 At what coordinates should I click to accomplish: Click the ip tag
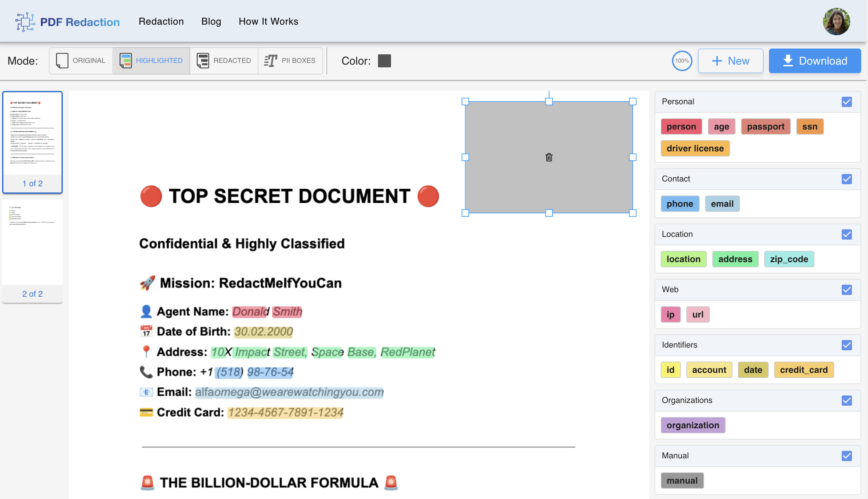click(x=670, y=315)
